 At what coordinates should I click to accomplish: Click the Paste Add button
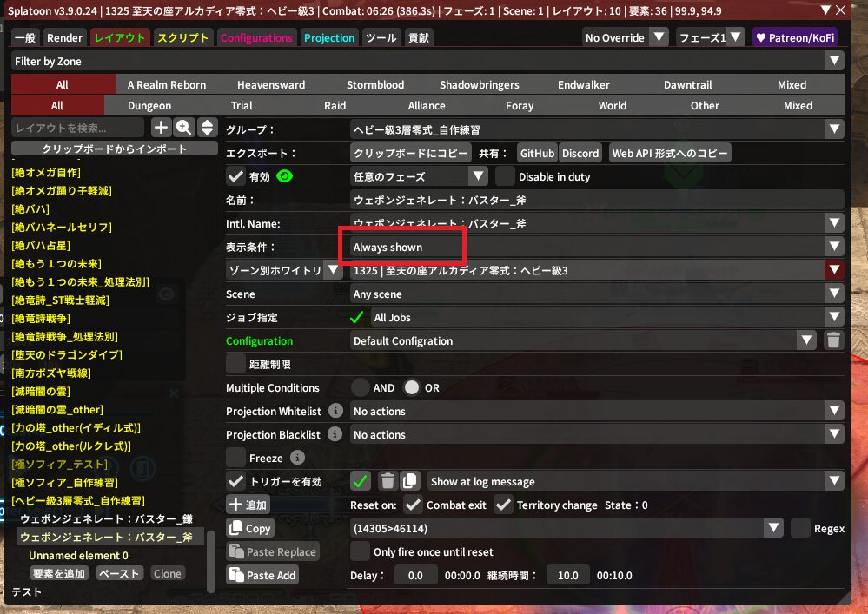(x=262, y=575)
